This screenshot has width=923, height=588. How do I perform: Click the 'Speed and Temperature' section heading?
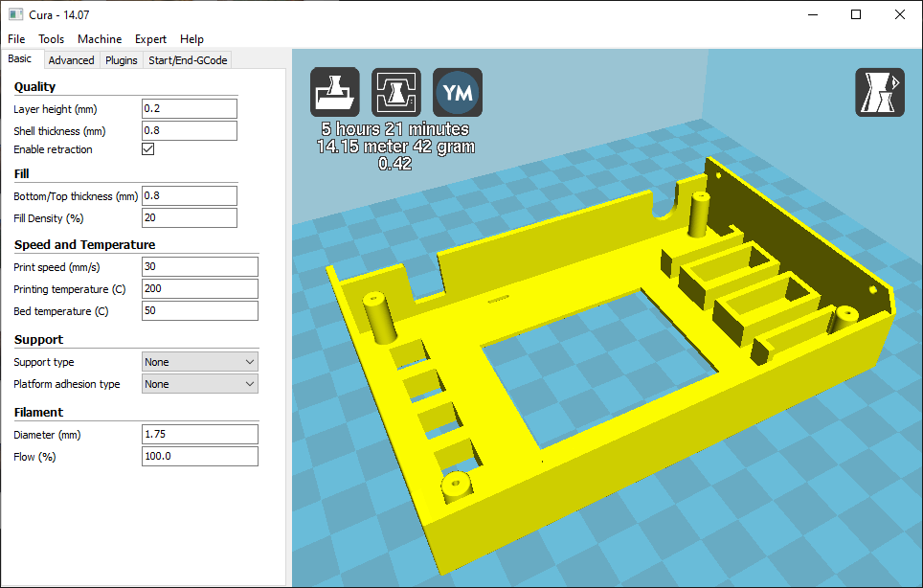point(85,245)
